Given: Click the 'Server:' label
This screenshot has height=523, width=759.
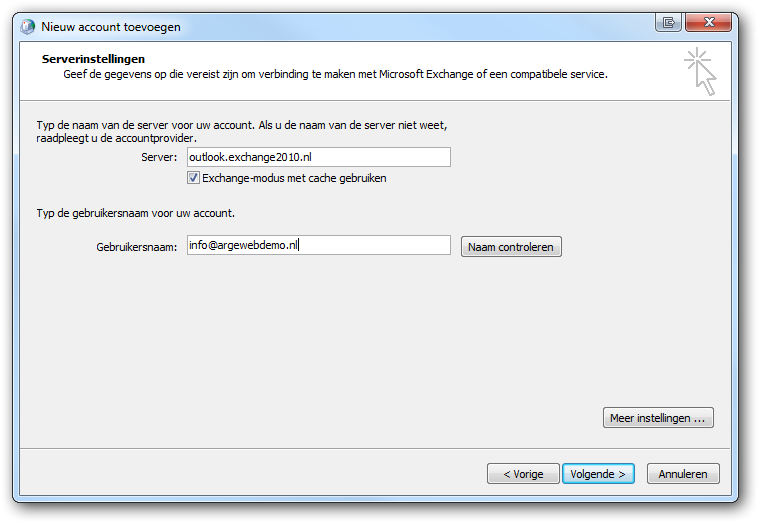Looking at the screenshot, I should pyautogui.click(x=160, y=157).
